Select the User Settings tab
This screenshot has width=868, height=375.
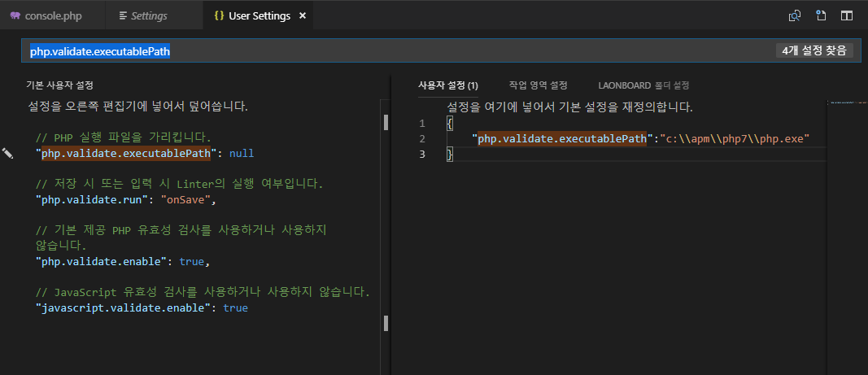(x=259, y=15)
